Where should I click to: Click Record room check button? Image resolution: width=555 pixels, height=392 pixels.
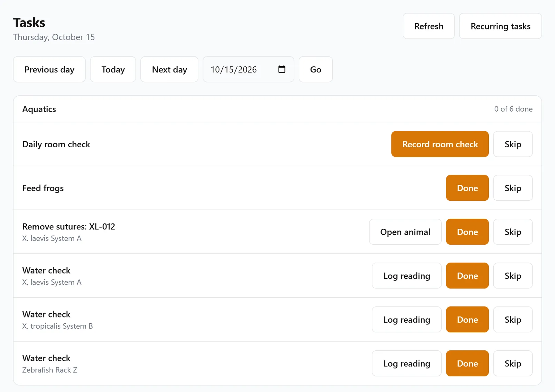click(440, 144)
